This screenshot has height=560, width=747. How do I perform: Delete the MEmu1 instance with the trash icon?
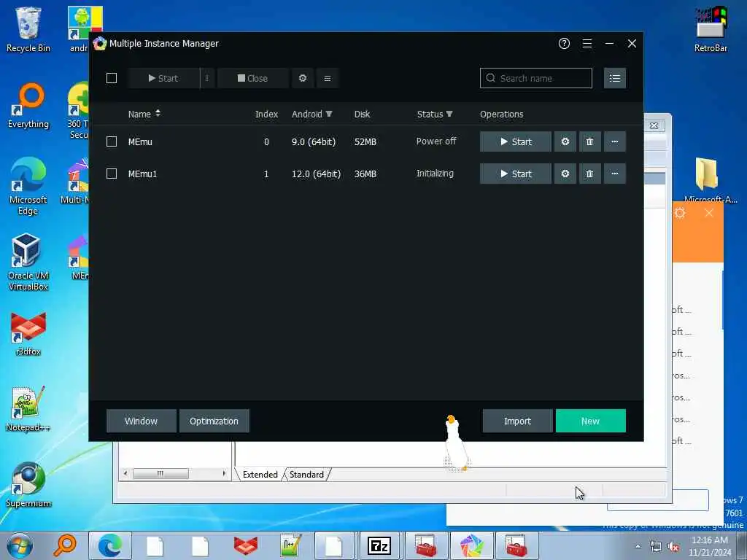click(x=589, y=174)
